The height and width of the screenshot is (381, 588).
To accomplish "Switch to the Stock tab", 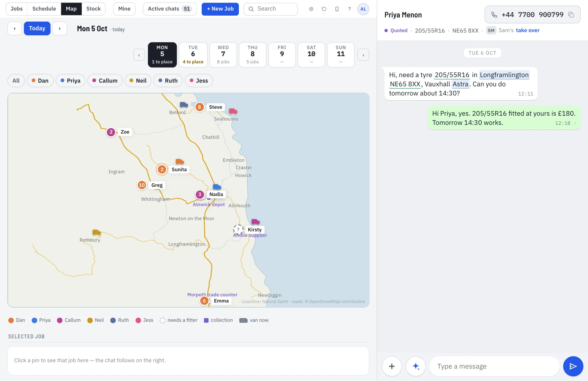I will click(x=93, y=9).
